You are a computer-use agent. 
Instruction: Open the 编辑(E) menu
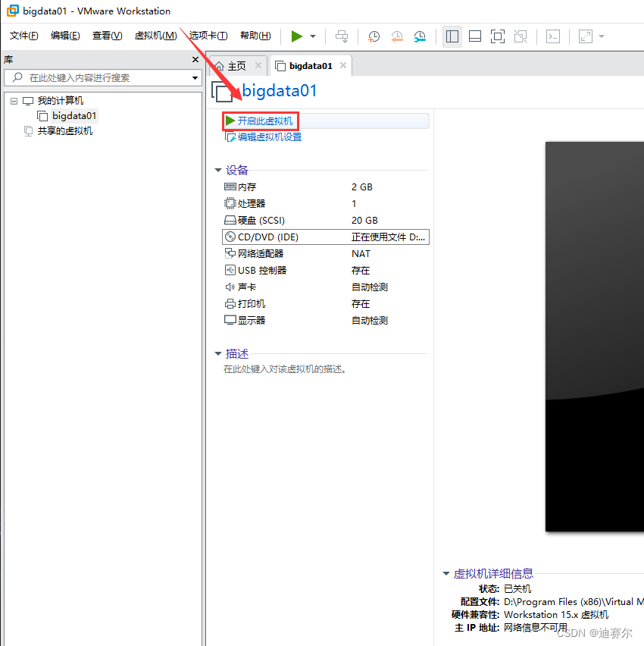[x=65, y=36]
